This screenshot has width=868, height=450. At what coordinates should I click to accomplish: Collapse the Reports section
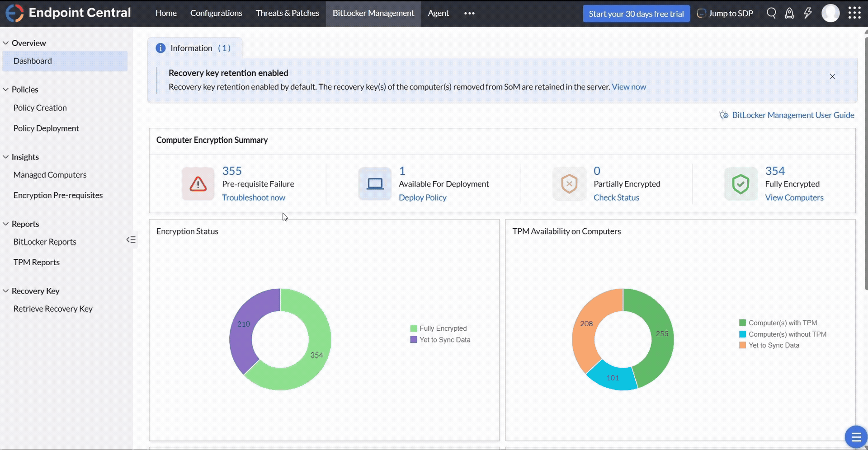[x=6, y=224]
